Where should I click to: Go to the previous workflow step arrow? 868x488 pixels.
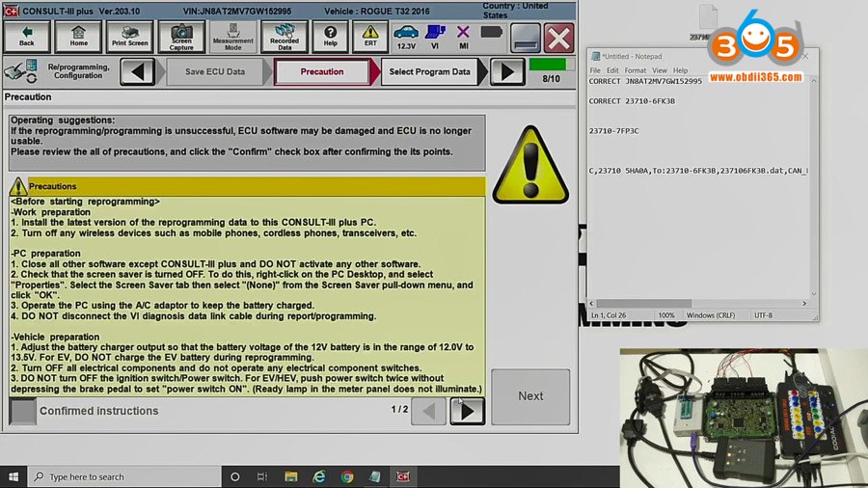point(137,72)
